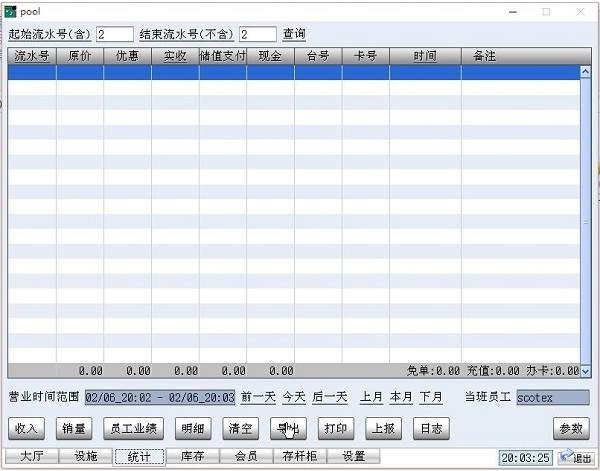
Task: Select 下月 next month range
Action: pos(431,397)
